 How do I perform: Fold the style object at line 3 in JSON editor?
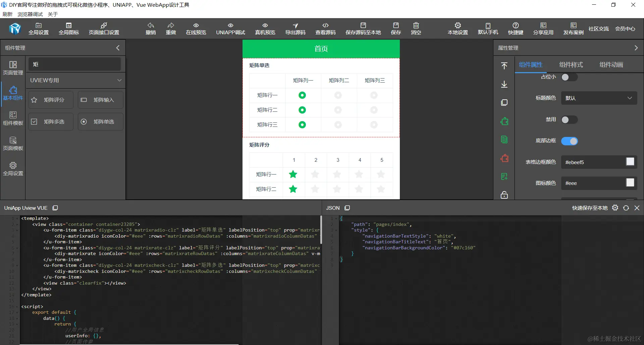coord(336,230)
